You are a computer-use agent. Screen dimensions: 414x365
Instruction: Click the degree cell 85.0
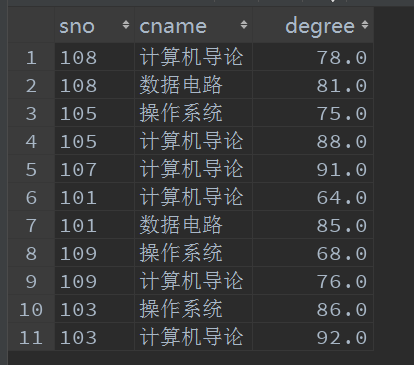click(x=313, y=225)
